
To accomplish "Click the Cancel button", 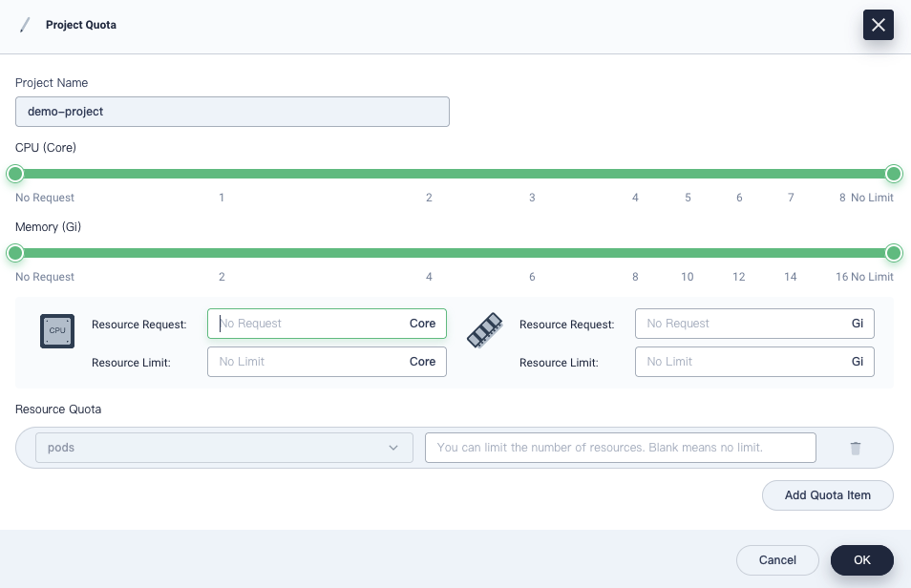I will coord(777,560).
